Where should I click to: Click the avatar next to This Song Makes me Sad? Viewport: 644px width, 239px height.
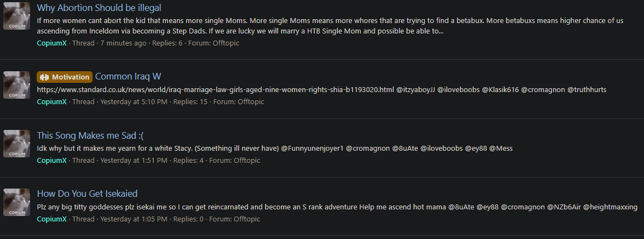17,144
